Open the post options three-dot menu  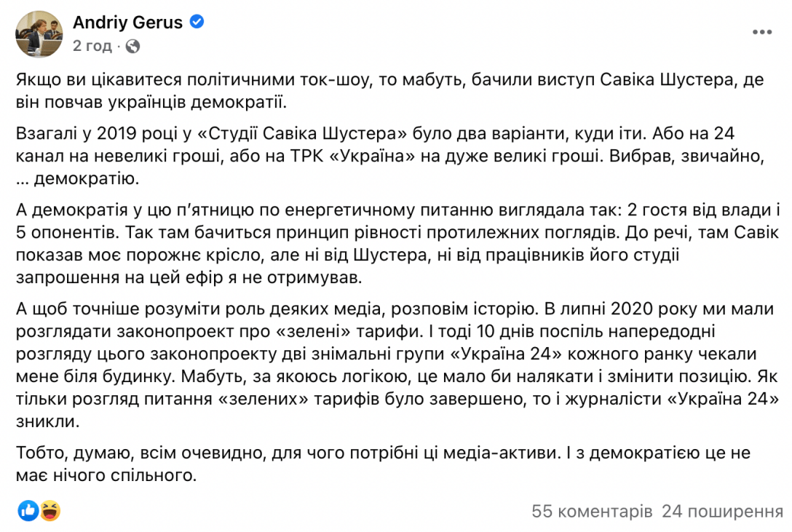[x=761, y=32]
